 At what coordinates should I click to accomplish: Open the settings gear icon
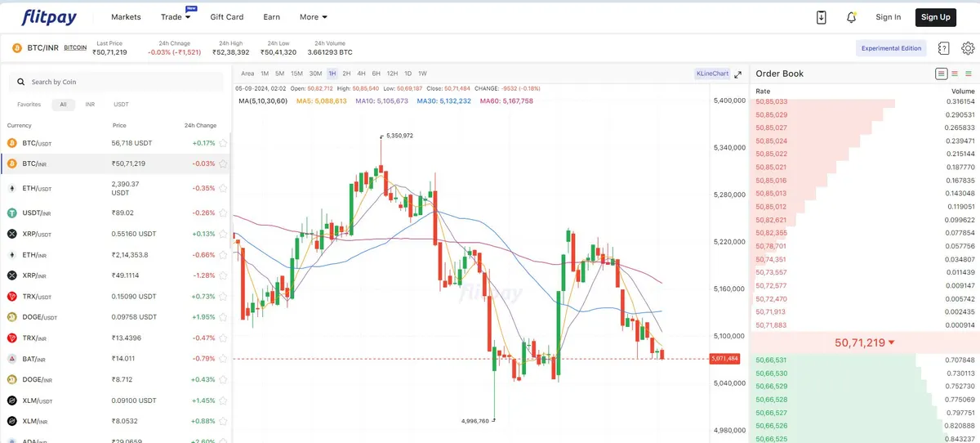969,48
